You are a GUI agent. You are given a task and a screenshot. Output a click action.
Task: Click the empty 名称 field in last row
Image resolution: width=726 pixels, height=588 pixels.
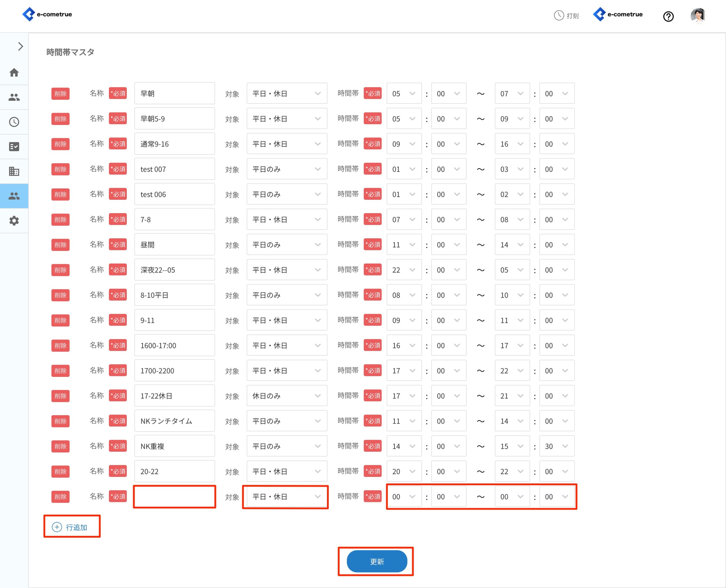coord(174,497)
